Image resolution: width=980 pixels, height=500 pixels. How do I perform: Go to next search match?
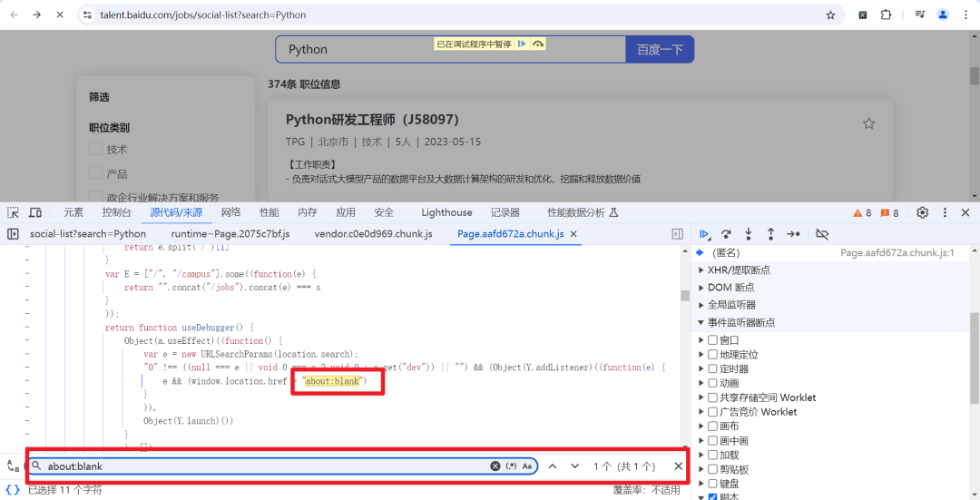click(575, 466)
